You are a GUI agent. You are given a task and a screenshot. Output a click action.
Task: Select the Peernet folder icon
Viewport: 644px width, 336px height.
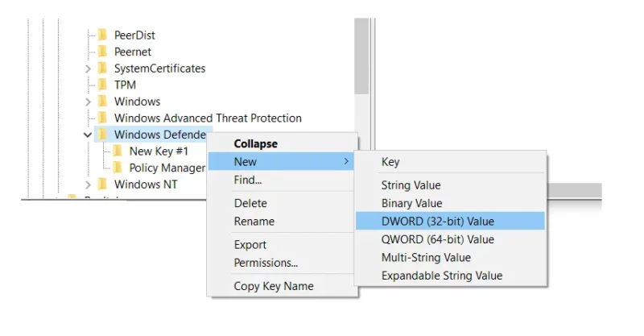click(102, 52)
